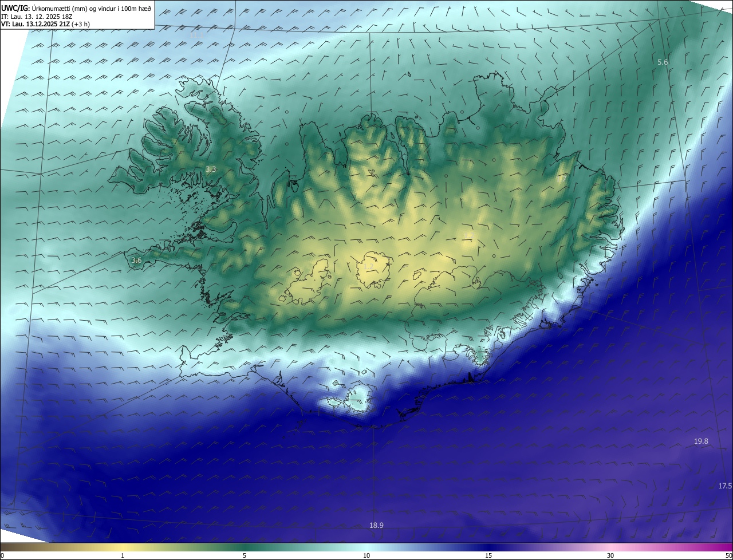Click the 5.6 value label in the northeast

(x=663, y=62)
